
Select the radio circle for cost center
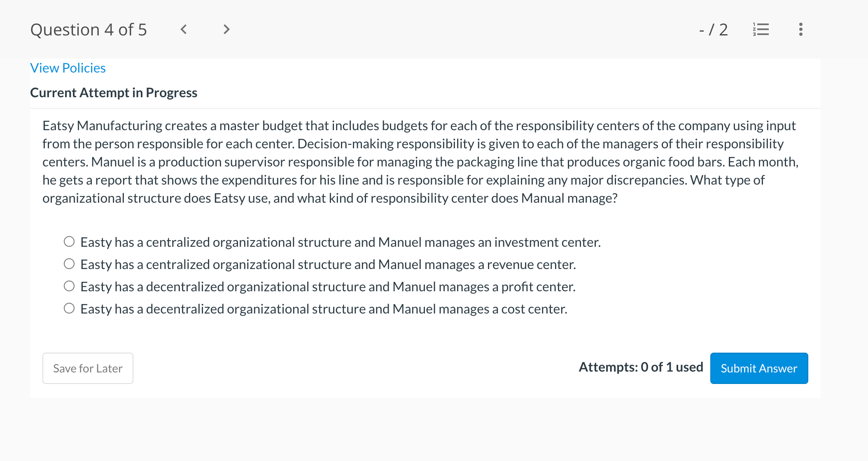(x=69, y=308)
